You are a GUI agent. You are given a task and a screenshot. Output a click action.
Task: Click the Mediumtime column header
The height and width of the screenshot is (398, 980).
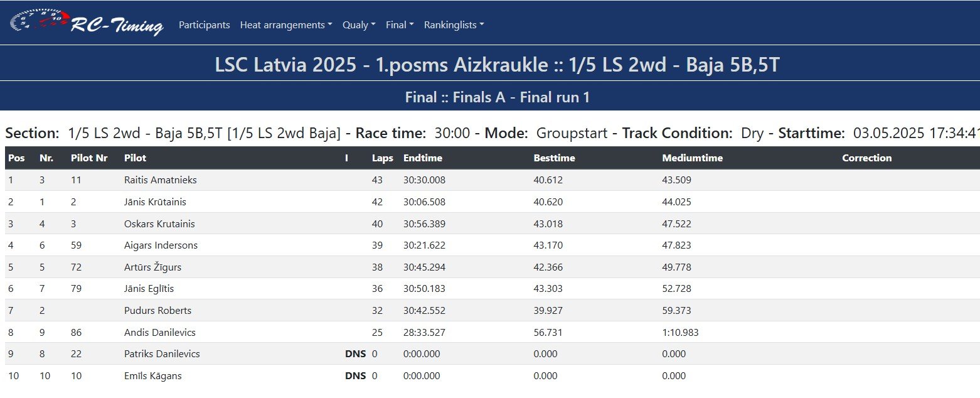(x=692, y=158)
